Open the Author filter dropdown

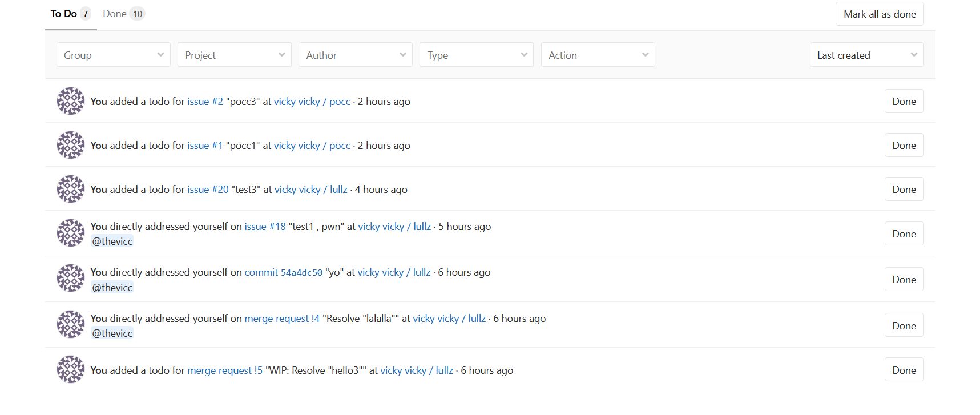click(355, 55)
